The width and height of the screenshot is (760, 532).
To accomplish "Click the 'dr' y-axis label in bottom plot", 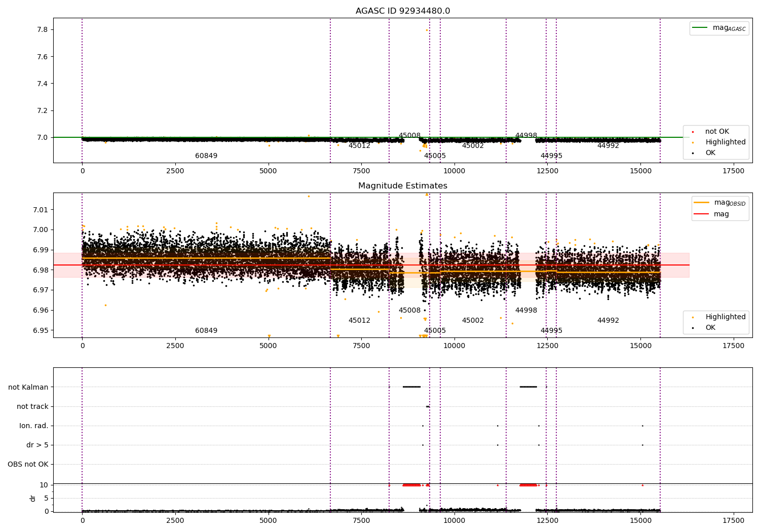I will [x=33, y=499].
